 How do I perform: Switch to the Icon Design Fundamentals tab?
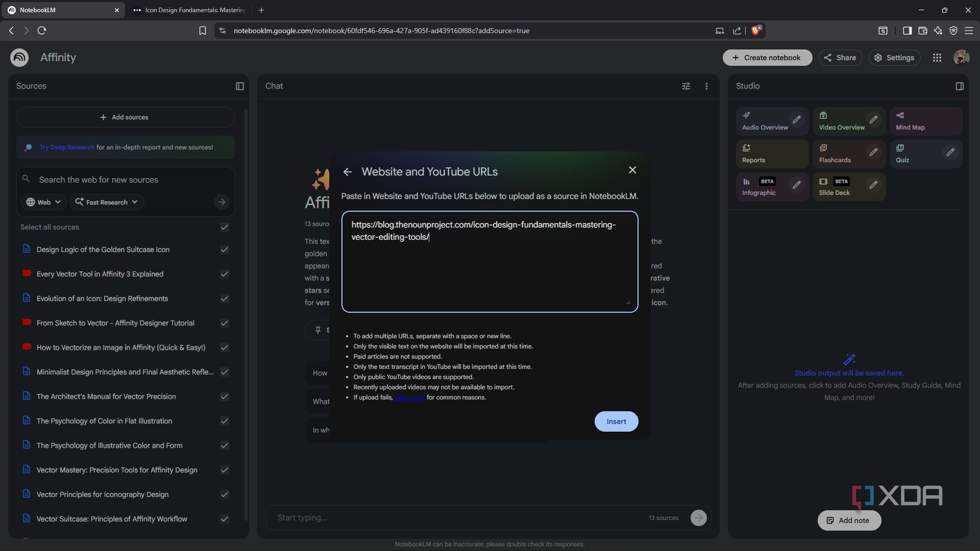click(x=190, y=9)
